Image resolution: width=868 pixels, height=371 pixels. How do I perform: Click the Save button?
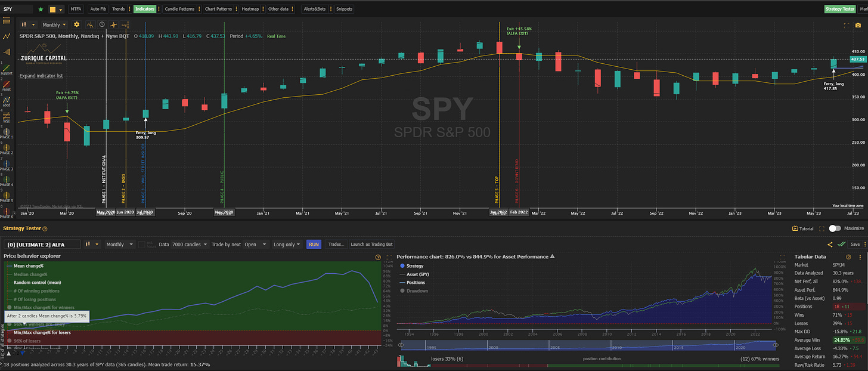tap(855, 245)
